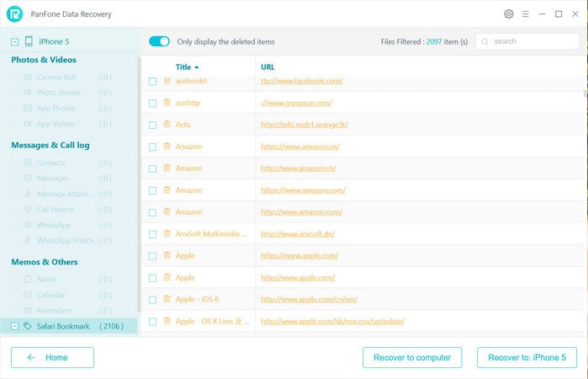Click the App Photos icon
588x379 pixels.
28,108
